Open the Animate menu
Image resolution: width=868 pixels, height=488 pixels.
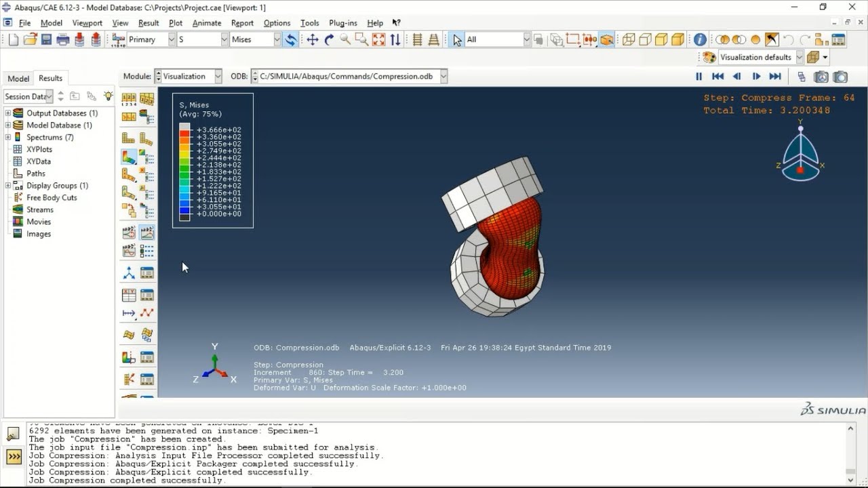click(x=207, y=23)
